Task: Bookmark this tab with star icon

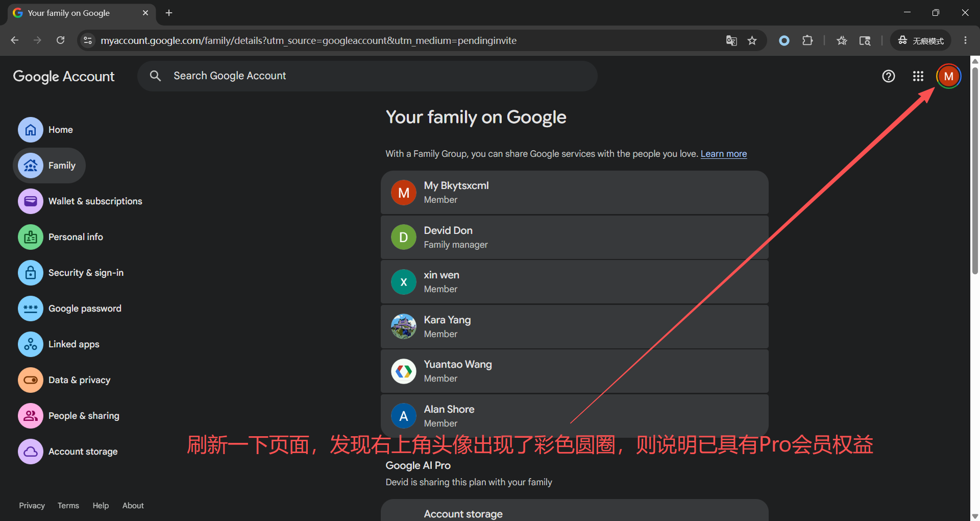Action: [752, 40]
